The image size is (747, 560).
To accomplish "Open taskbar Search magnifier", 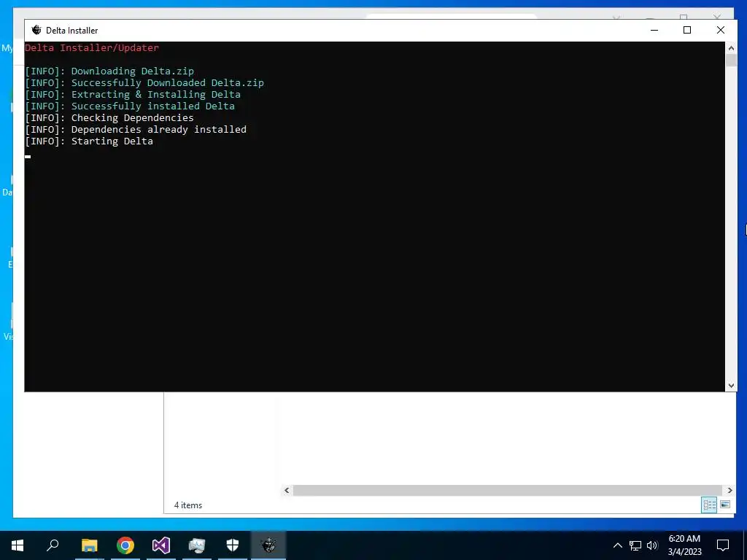I will [53, 545].
